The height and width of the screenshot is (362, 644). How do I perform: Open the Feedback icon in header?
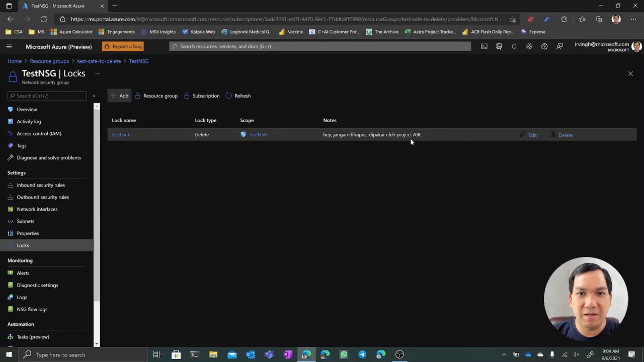click(x=559, y=47)
